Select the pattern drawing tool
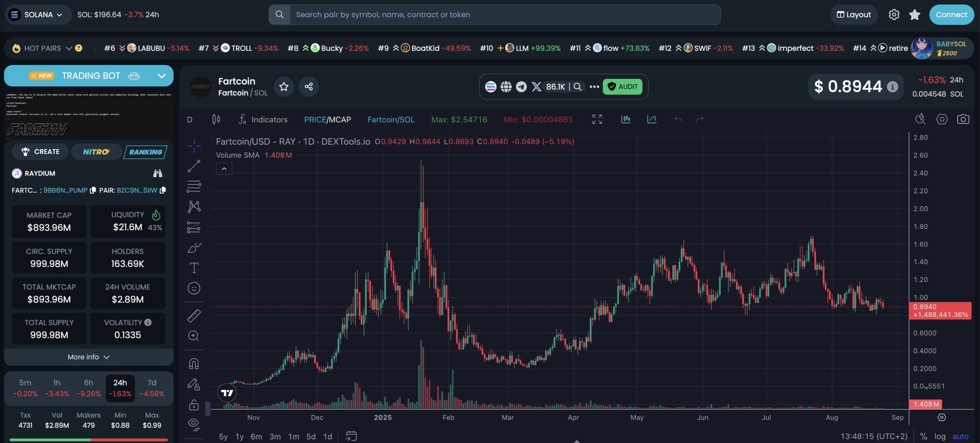This screenshot has width=980, height=443. (x=194, y=207)
